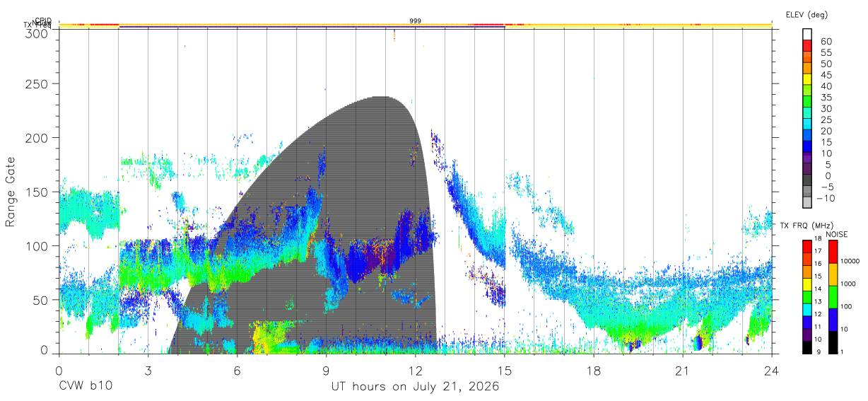Screen dimensions: 868x401
Task: Pick the orange NOISE swatch between 10000 and 1000
Action: (833, 274)
